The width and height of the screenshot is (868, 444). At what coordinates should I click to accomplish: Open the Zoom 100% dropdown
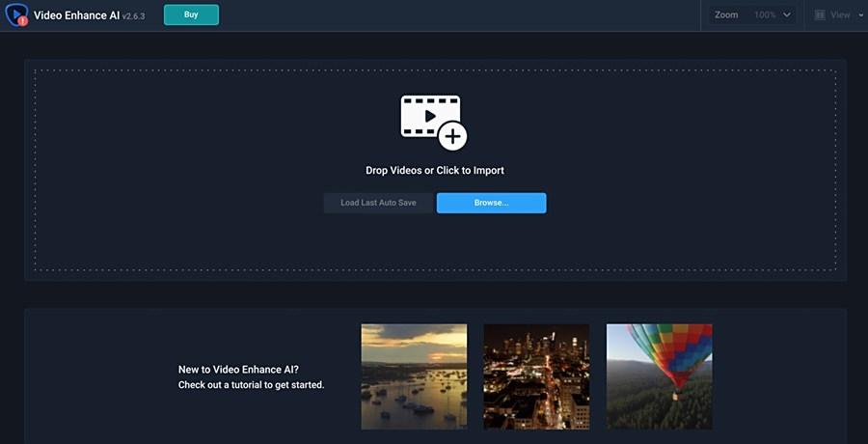coord(752,15)
